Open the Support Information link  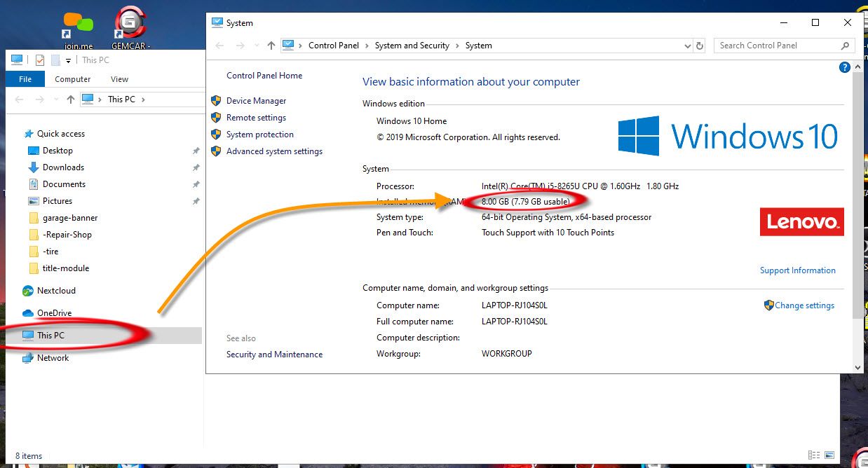[x=798, y=270]
